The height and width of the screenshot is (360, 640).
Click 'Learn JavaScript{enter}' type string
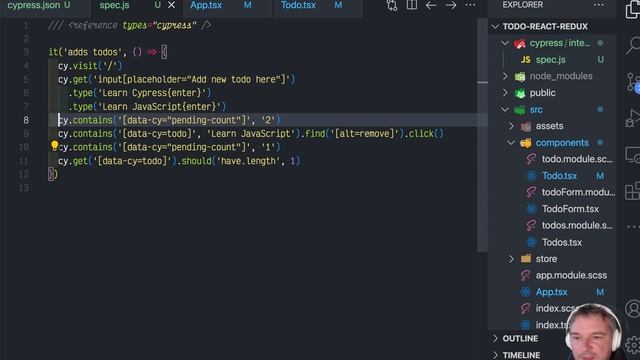pos(160,107)
